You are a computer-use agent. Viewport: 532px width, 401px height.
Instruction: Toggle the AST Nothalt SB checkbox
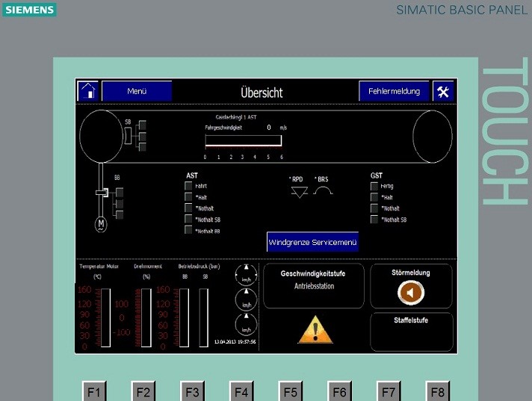click(188, 220)
